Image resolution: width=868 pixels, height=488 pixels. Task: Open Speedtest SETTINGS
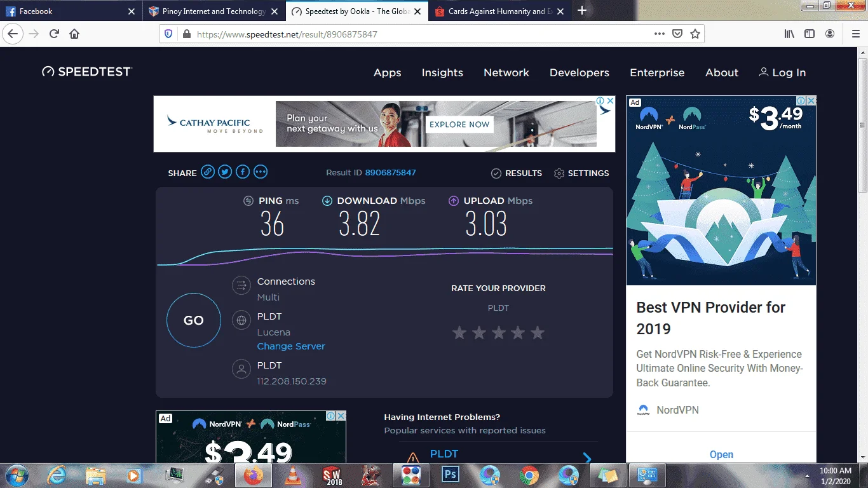tap(581, 173)
